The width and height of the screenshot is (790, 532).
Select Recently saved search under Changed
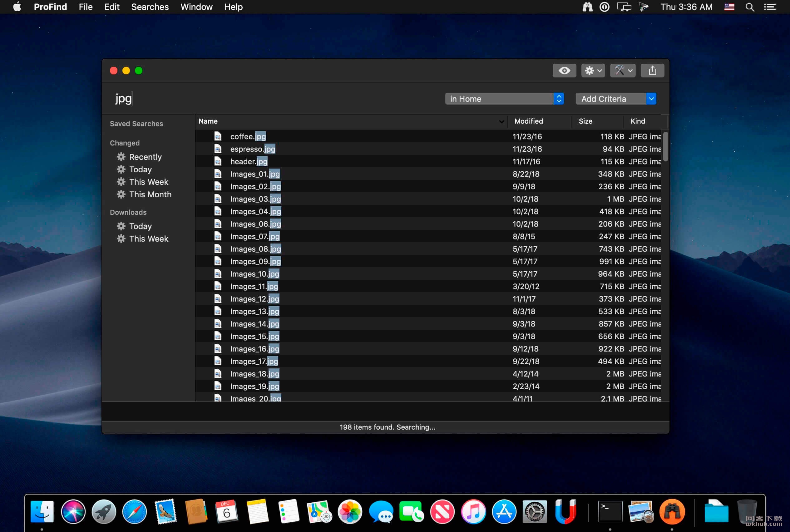coord(145,157)
